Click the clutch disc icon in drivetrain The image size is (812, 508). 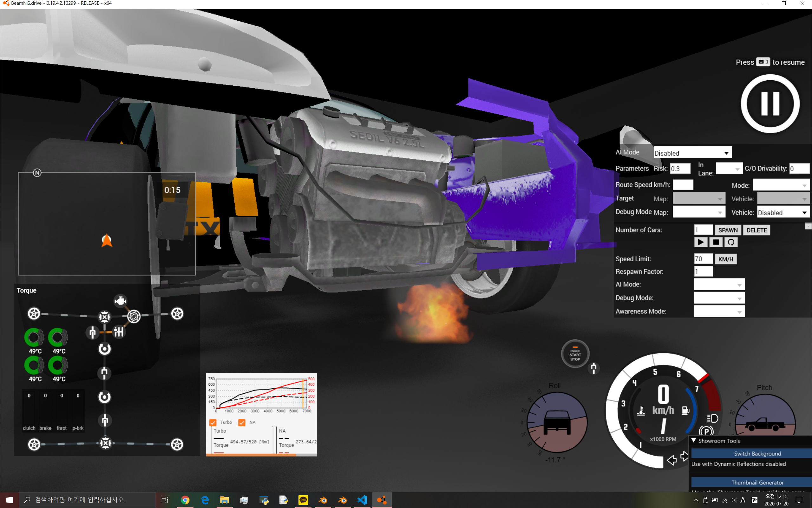(134, 316)
